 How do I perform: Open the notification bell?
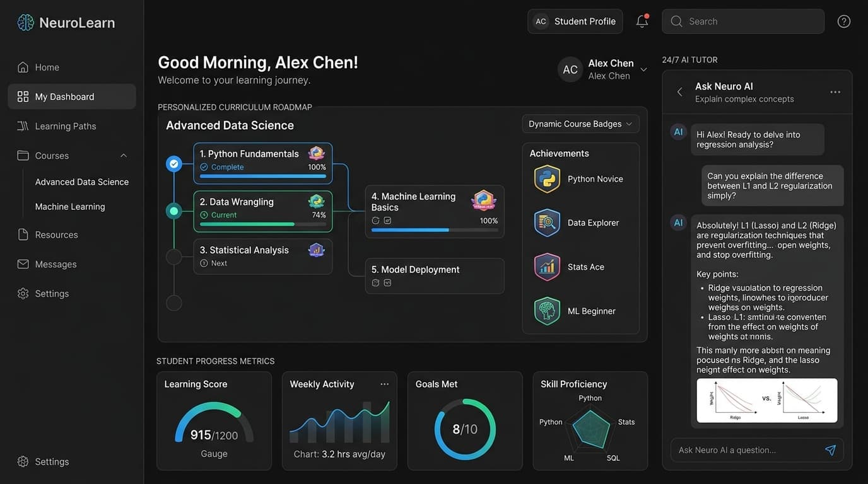coord(642,21)
